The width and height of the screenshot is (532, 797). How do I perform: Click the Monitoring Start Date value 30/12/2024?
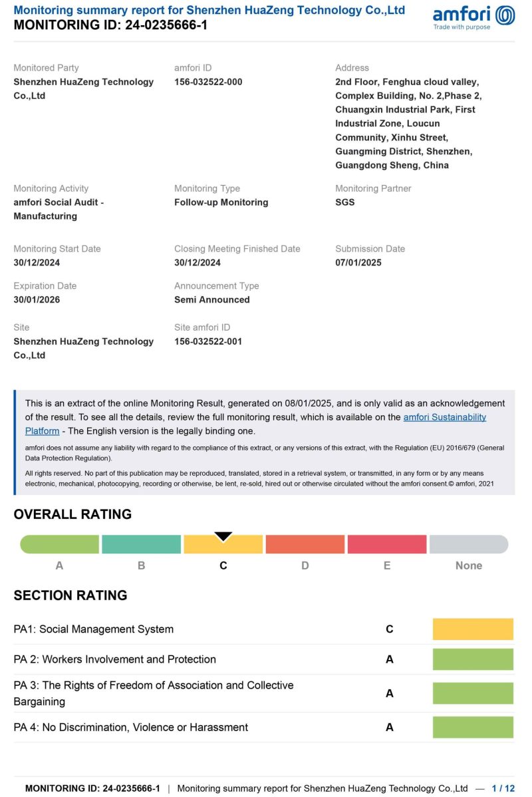pos(37,263)
